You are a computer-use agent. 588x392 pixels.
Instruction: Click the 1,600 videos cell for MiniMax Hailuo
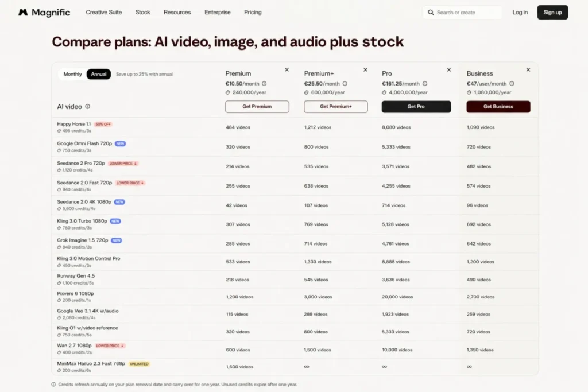tap(239, 367)
